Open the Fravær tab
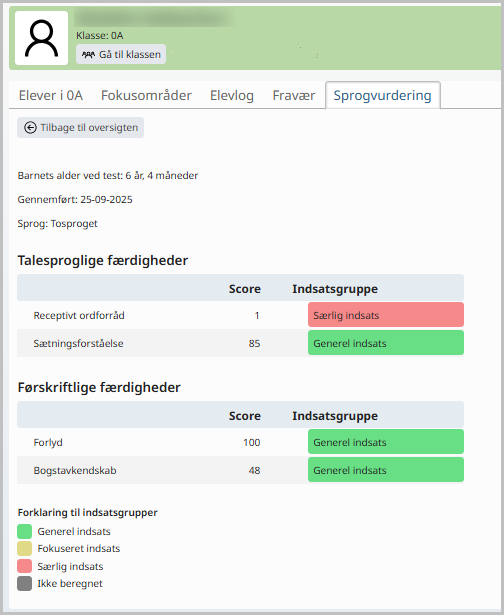This screenshot has width=504, height=615. [x=294, y=95]
